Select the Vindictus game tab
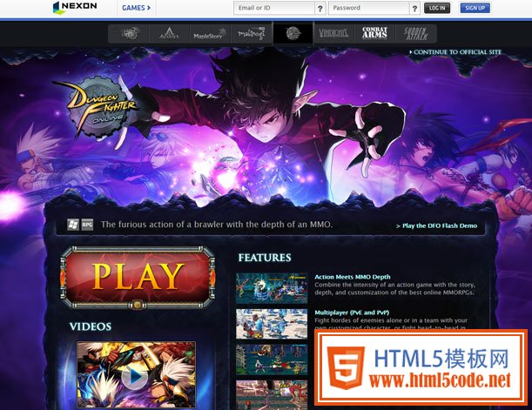Image resolution: width=532 pixels, height=410 pixels. [333, 34]
